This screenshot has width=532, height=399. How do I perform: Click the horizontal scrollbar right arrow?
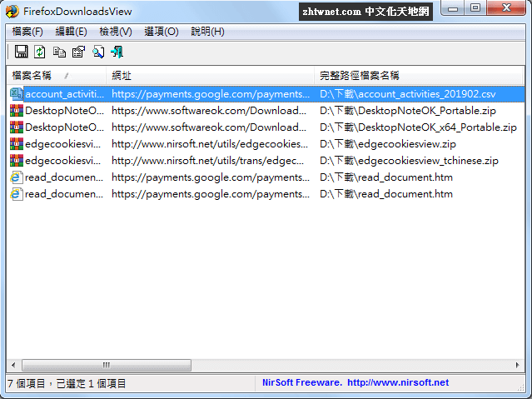(517, 365)
